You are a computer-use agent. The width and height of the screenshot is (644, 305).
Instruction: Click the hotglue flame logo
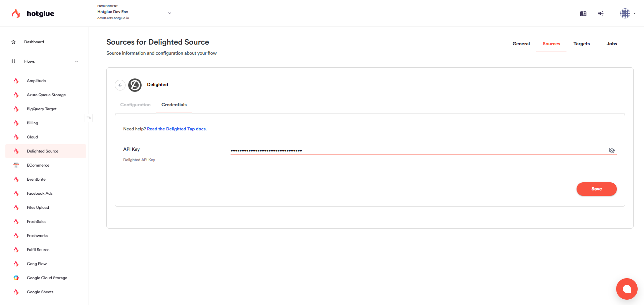(16, 13)
